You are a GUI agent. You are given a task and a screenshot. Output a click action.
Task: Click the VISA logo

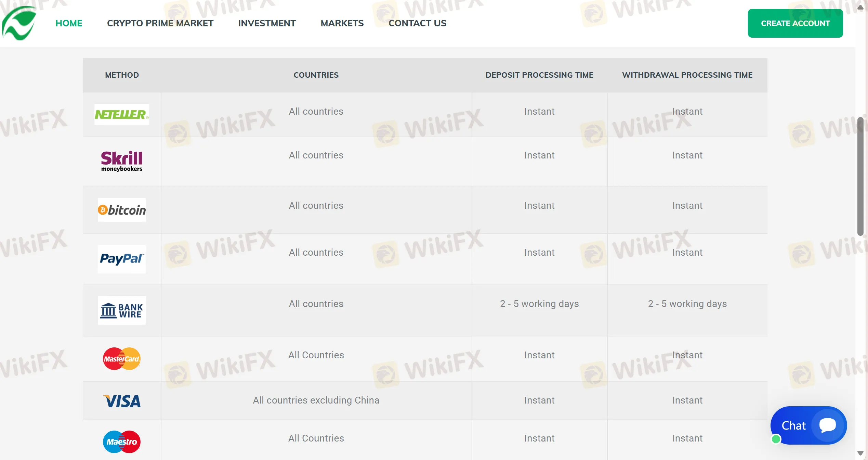pos(122,401)
